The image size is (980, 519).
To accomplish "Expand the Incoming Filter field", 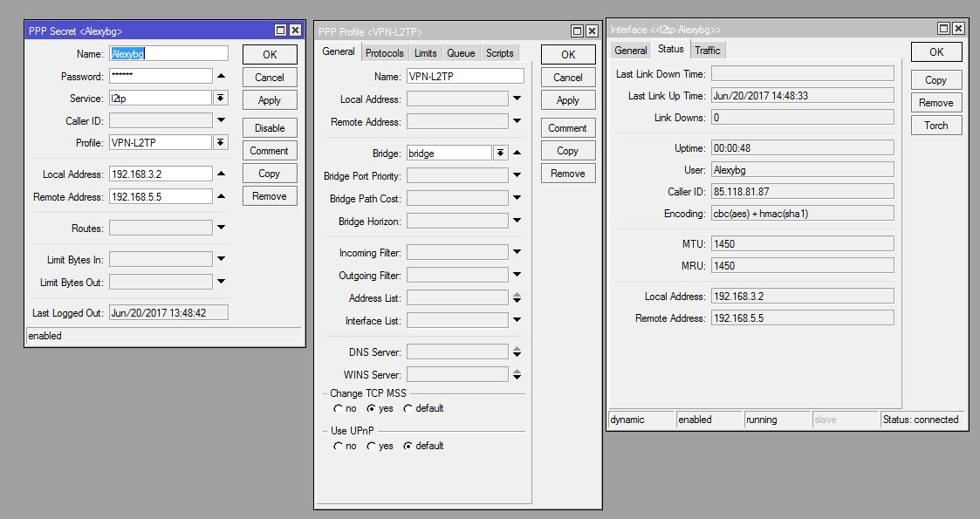I will pos(517,253).
